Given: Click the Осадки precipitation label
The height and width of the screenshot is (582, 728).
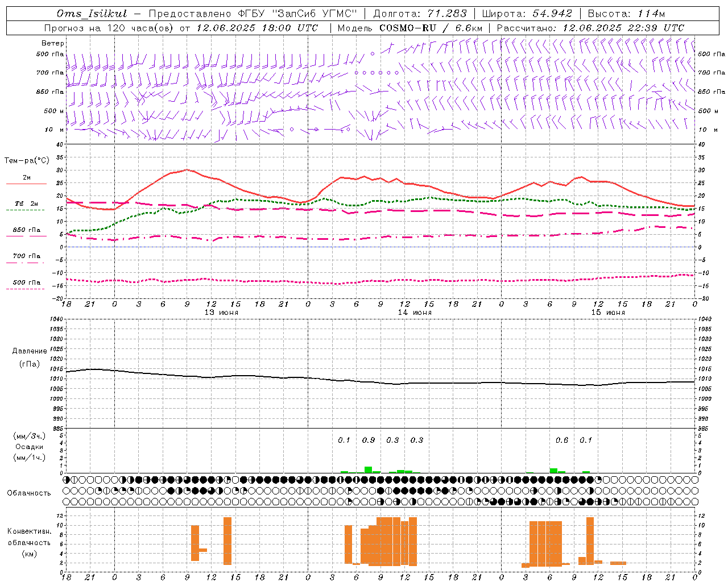Looking at the screenshot, I should [x=30, y=447].
